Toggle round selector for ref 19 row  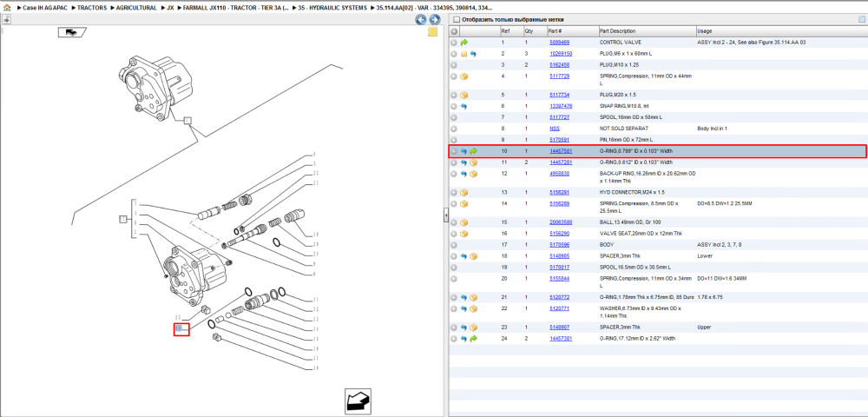454,267
